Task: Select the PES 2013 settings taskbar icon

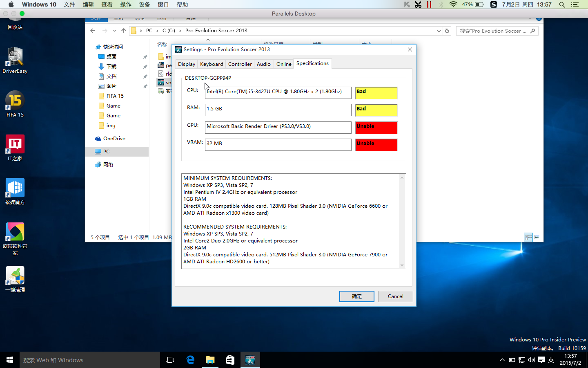Action: click(x=250, y=360)
